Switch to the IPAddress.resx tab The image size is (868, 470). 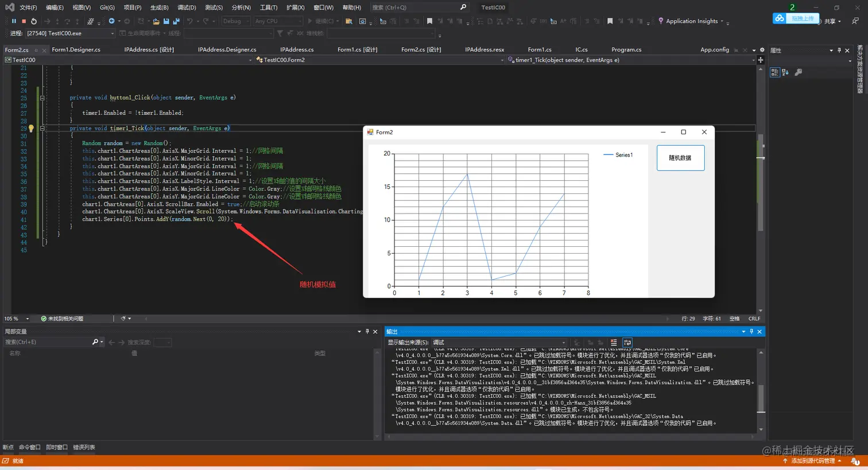[x=485, y=50]
